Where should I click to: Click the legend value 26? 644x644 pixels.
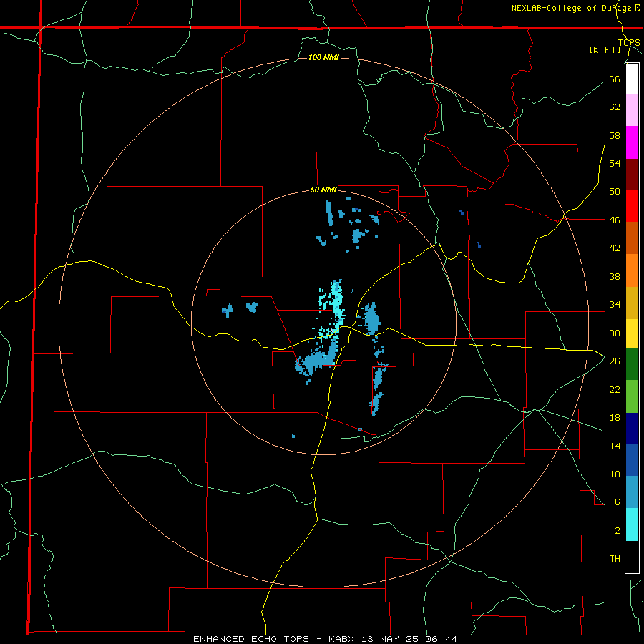(x=615, y=361)
